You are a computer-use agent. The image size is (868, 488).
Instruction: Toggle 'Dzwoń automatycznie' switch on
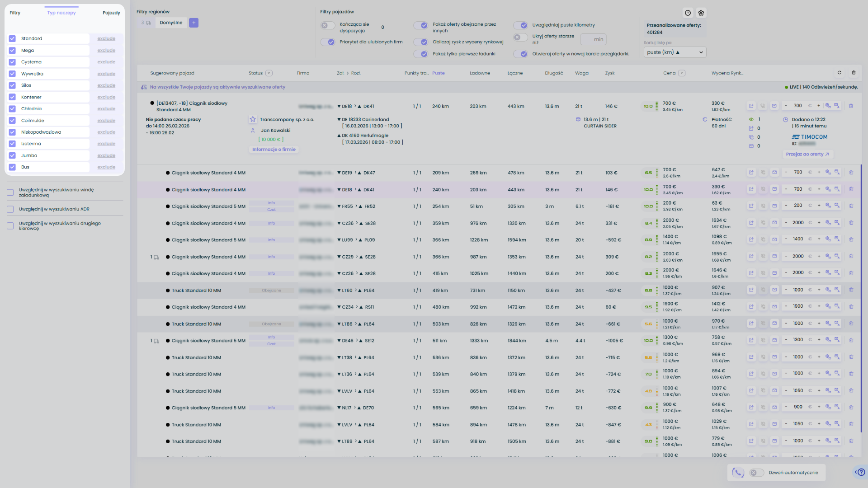756,473
